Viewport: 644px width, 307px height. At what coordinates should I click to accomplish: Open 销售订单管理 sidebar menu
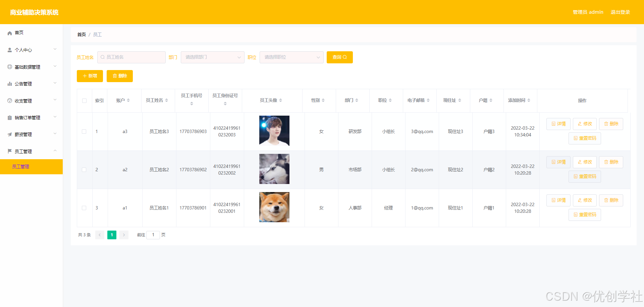click(31, 118)
